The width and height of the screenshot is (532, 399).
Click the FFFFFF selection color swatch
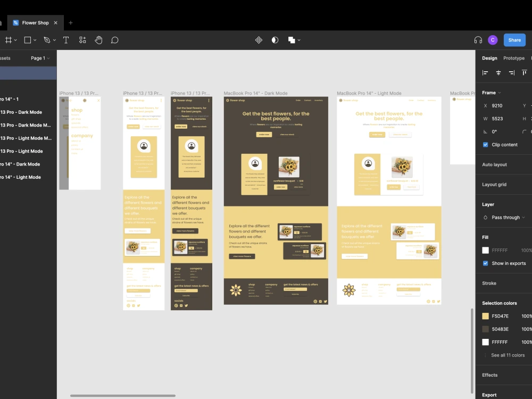486,342
